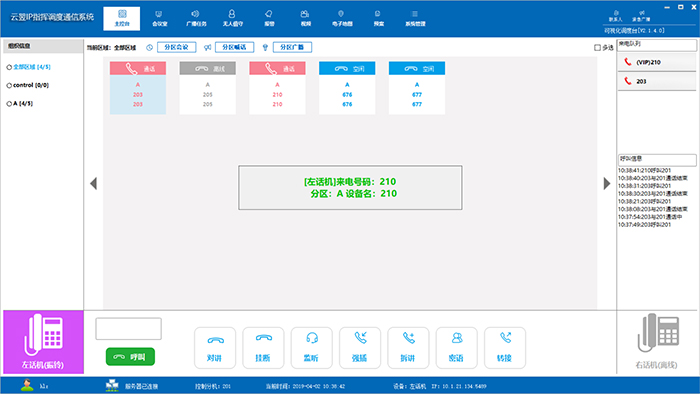The height and width of the screenshot is (394, 700).
Task: Open the 视频 video camera module
Action: [305, 18]
